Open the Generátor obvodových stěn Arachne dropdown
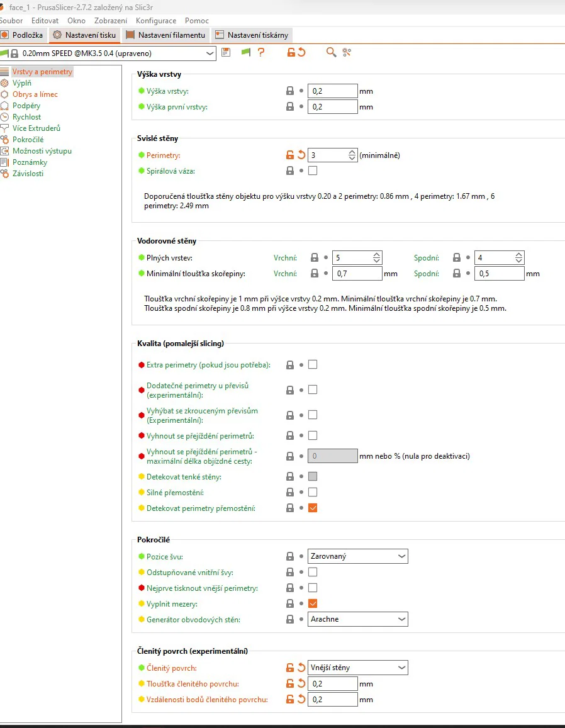 pyautogui.click(x=358, y=619)
